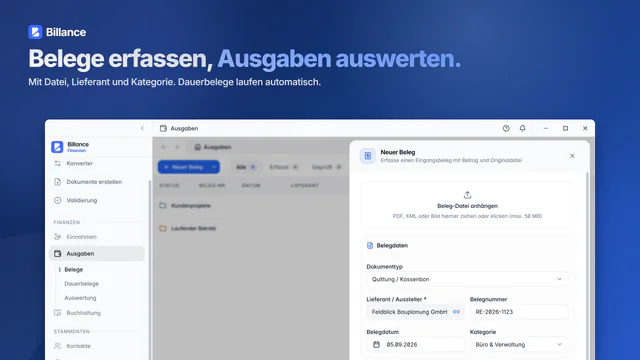This screenshot has width=640, height=360.
Task: Select the Alle filter tab
Action: point(246,167)
